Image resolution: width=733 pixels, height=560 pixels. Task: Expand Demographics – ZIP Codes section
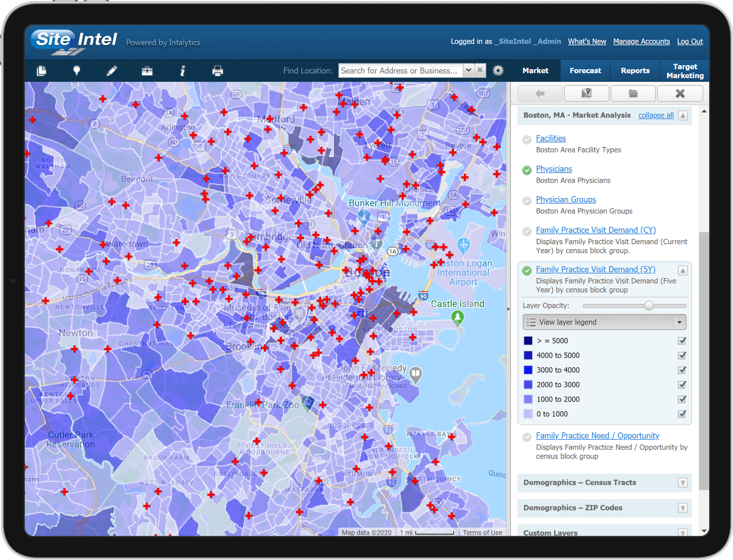click(683, 508)
